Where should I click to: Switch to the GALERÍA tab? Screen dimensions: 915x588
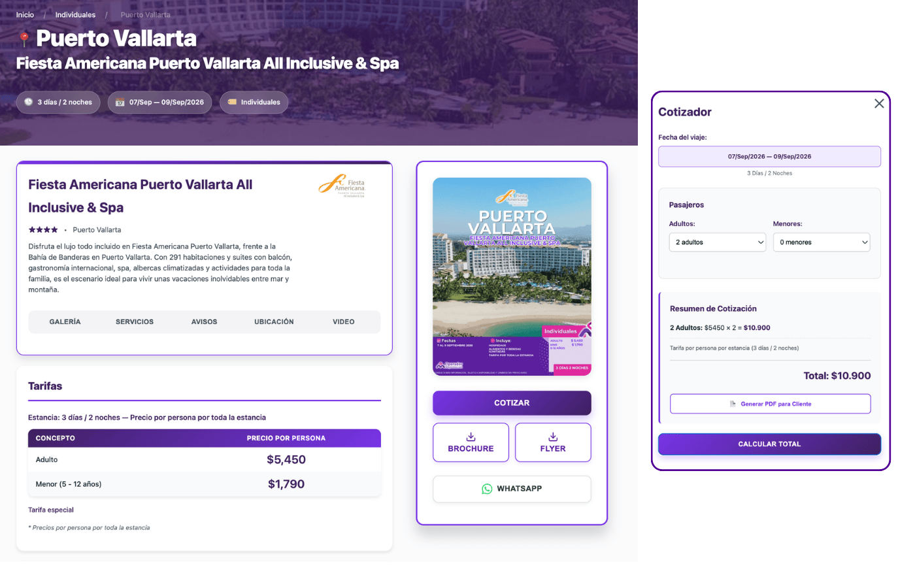point(65,322)
